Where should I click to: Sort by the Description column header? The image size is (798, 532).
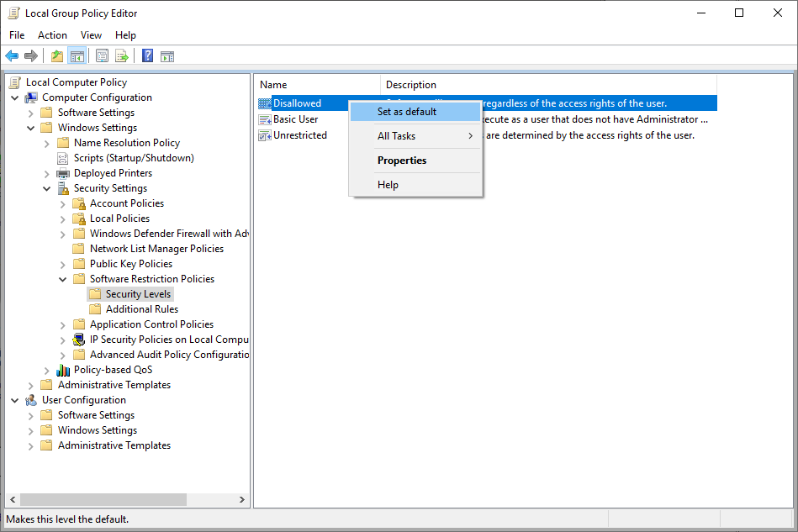click(x=548, y=85)
